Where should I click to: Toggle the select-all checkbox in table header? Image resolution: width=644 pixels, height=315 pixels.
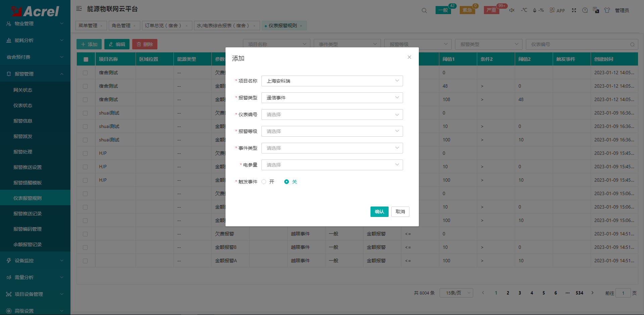(86, 59)
